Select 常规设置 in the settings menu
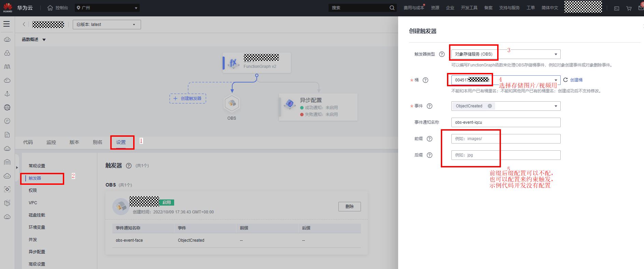Image resolution: width=644 pixels, height=269 pixels. click(37, 166)
